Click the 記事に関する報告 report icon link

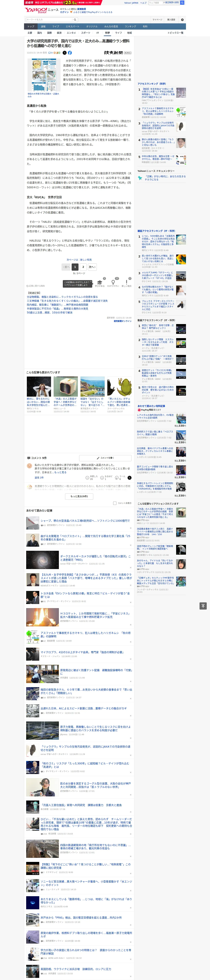[x=35, y=286]
